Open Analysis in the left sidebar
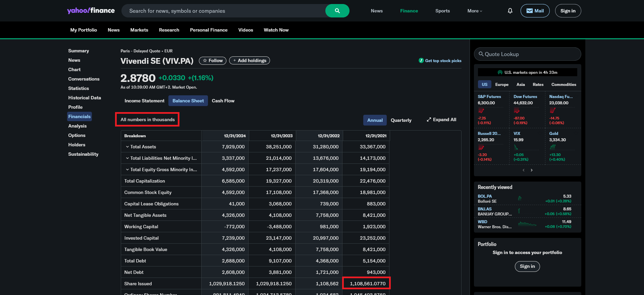 (x=77, y=126)
